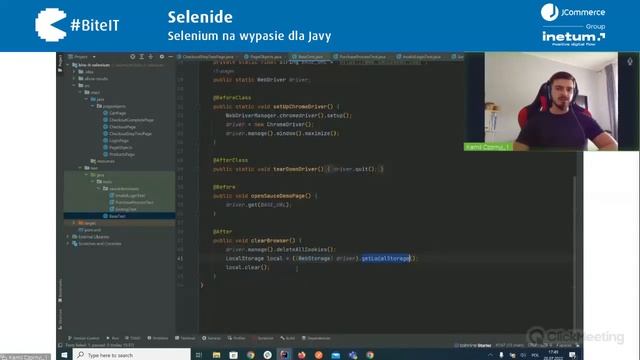Image resolution: width=640 pixels, height=360 pixels.
Task: Open the Version Control tool window
Action: click(84, 338)
